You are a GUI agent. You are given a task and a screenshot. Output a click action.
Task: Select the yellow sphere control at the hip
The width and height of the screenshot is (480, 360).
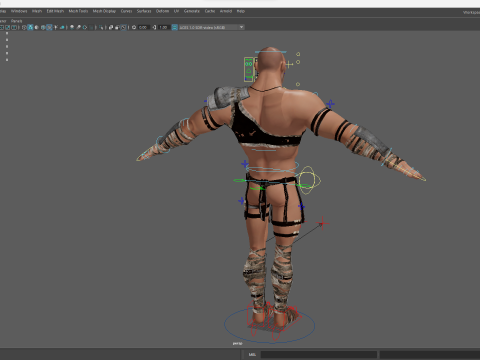[309, 180]
